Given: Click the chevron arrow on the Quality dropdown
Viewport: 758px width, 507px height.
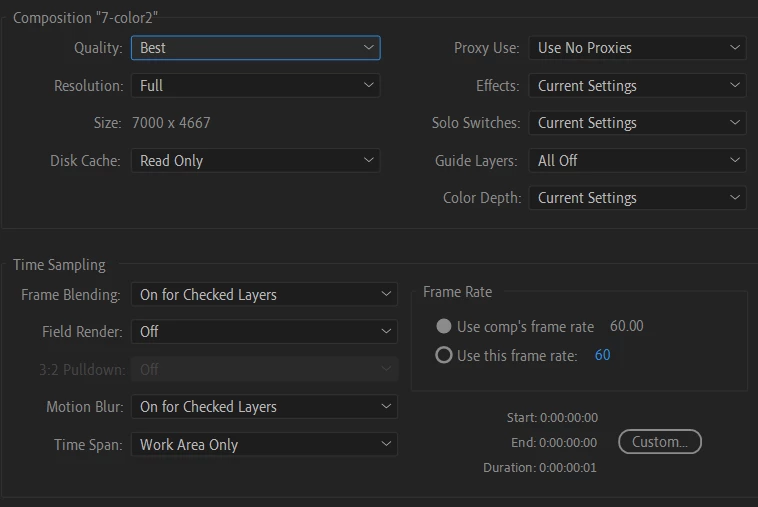Looking at the screenshot, I should pyautogui.click(x=369, y=47).
